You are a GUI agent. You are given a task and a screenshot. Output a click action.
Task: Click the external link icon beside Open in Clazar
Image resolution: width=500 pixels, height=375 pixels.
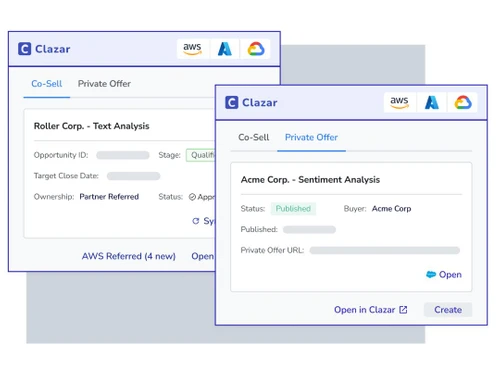[403, 310]
